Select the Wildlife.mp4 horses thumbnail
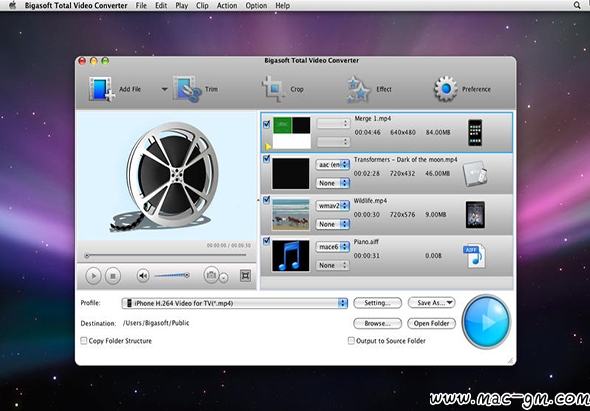590x411 pixels. [290, 215]
